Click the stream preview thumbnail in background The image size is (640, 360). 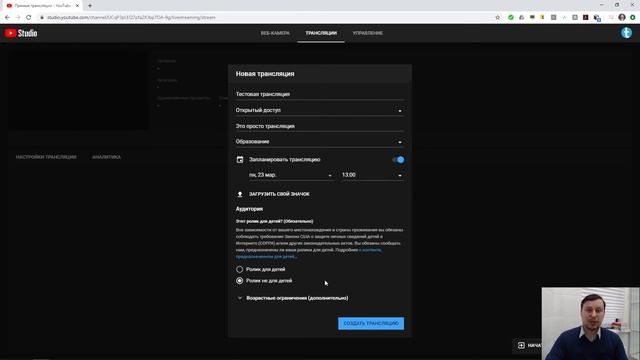pos(78,90)
